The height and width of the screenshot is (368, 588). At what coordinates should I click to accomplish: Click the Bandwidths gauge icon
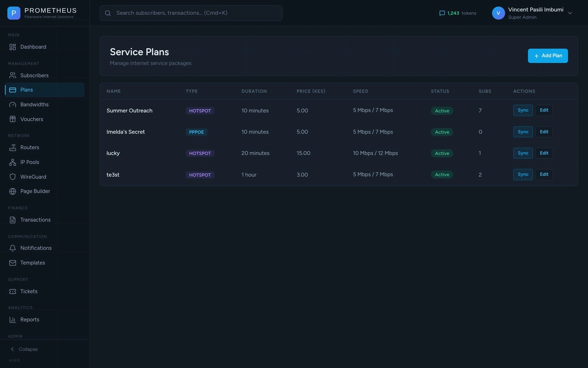12,105
